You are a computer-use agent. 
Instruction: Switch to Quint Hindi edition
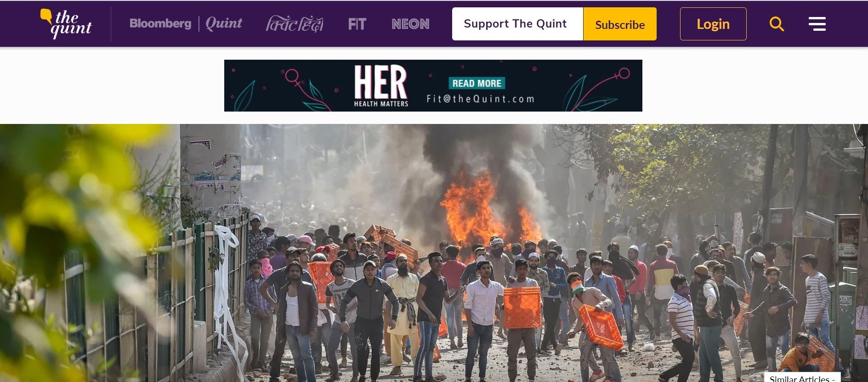point(295,24)
